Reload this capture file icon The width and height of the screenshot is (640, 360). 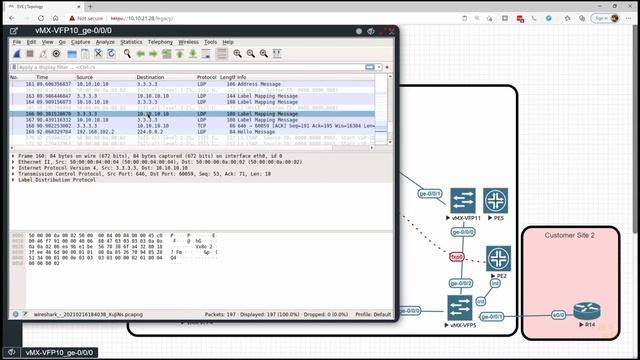point(111,54)
